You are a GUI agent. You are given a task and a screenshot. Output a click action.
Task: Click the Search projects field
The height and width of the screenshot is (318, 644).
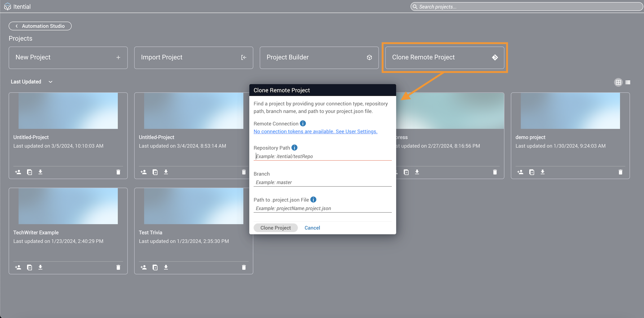pyautogui.click(x=527, y=7)
